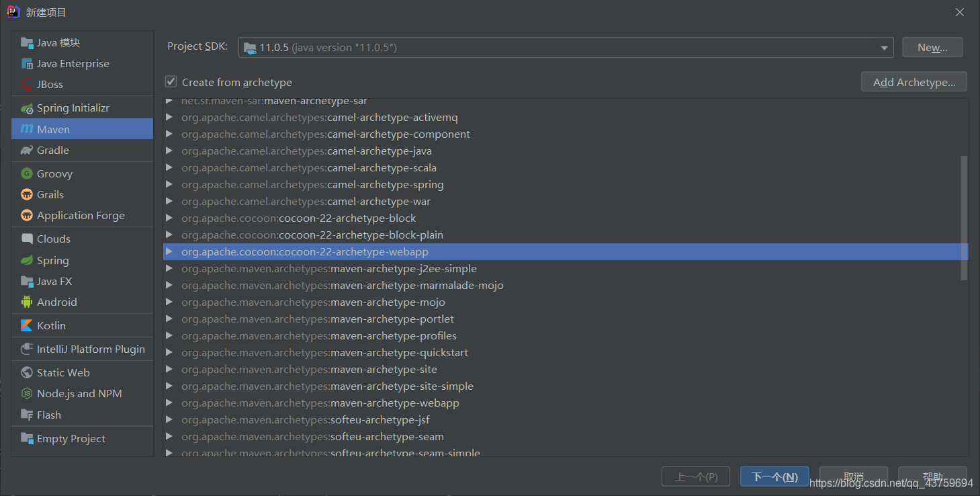Click the Java FX icon
This screenshot has width=980, height=496.
[x=27, y=282]
